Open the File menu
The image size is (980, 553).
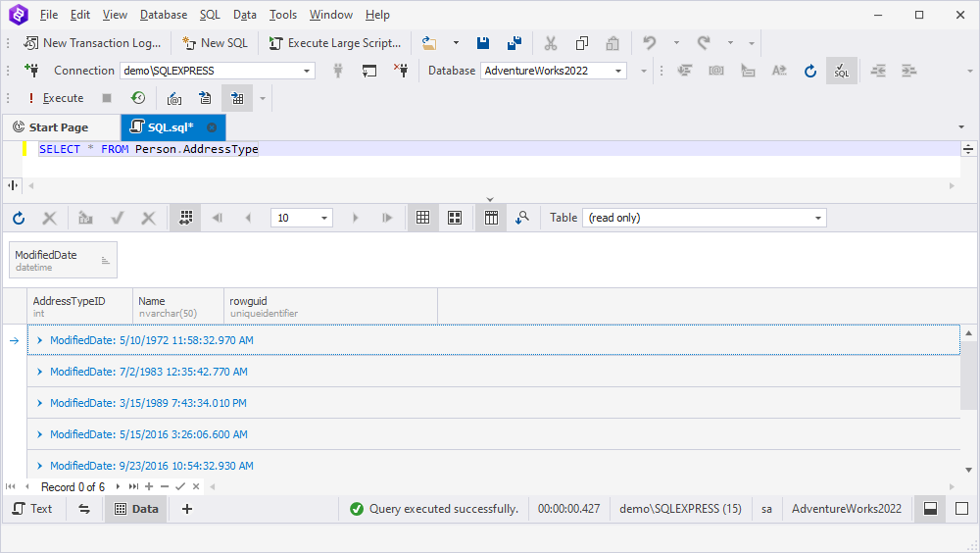49,15
